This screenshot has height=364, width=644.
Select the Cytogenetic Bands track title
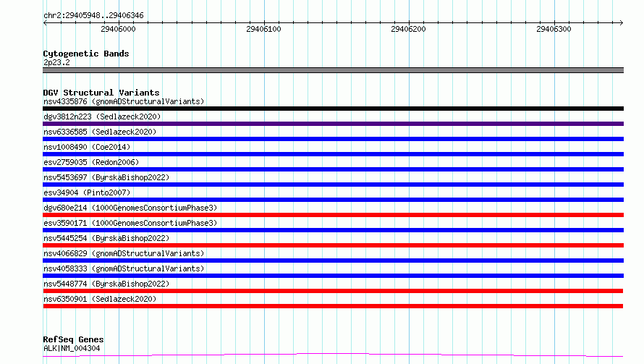coord(86,54)
